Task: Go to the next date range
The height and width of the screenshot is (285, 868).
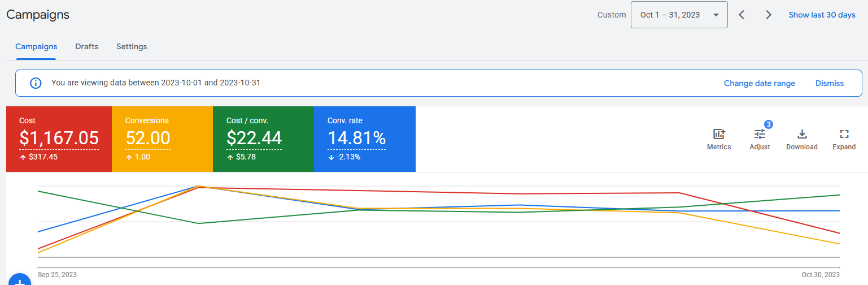Action: click(x=769, y=15)
